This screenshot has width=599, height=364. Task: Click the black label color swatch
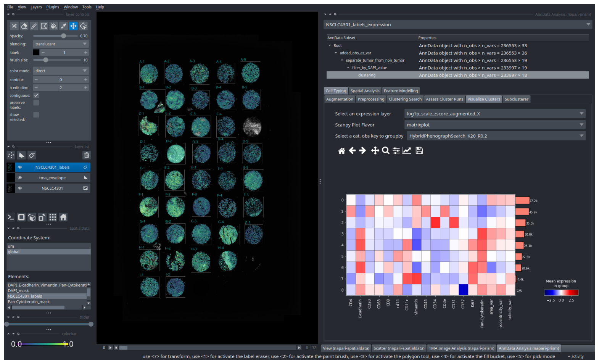(36, 52)
